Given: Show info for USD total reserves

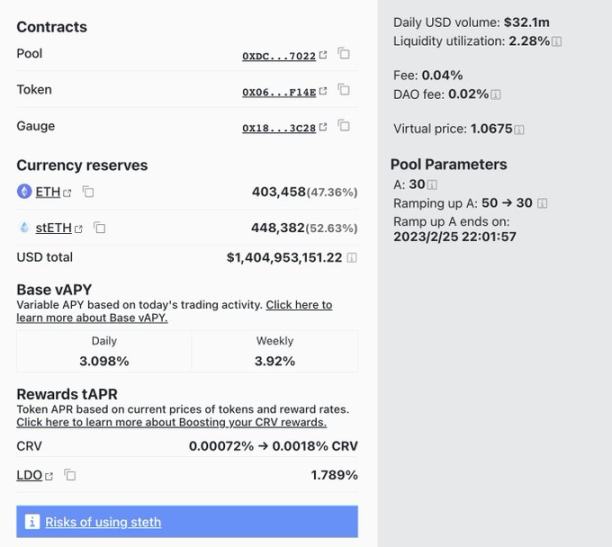Looking at the screenshot, I should tap(352, 258).
